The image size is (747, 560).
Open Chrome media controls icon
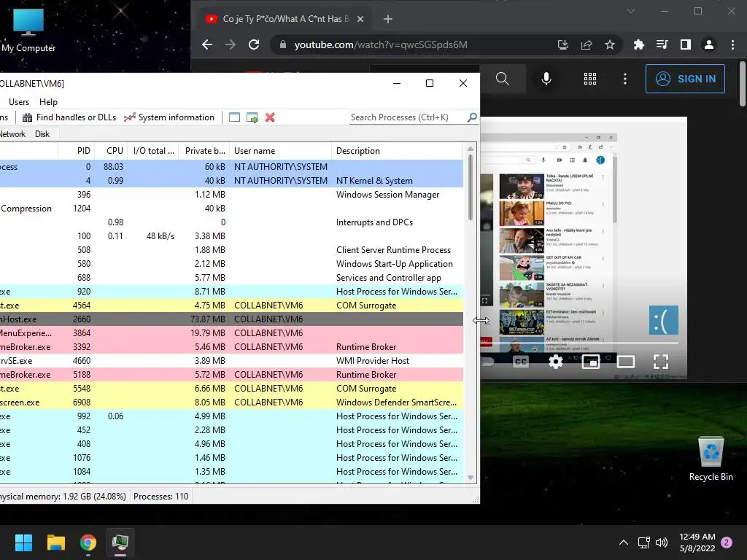coord(662,44)
